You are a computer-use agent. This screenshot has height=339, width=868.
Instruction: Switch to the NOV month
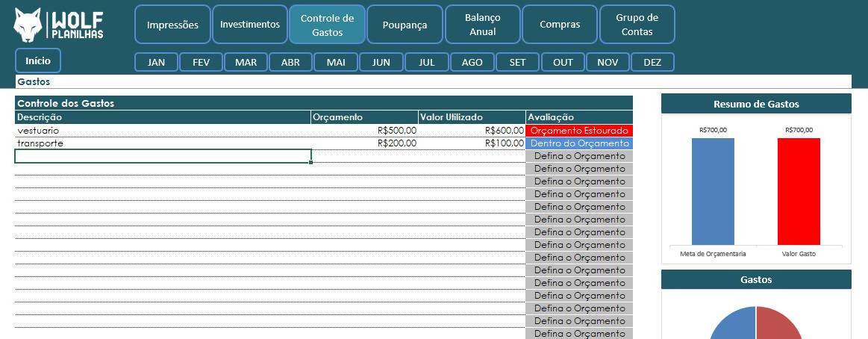(x=608, y=62)
